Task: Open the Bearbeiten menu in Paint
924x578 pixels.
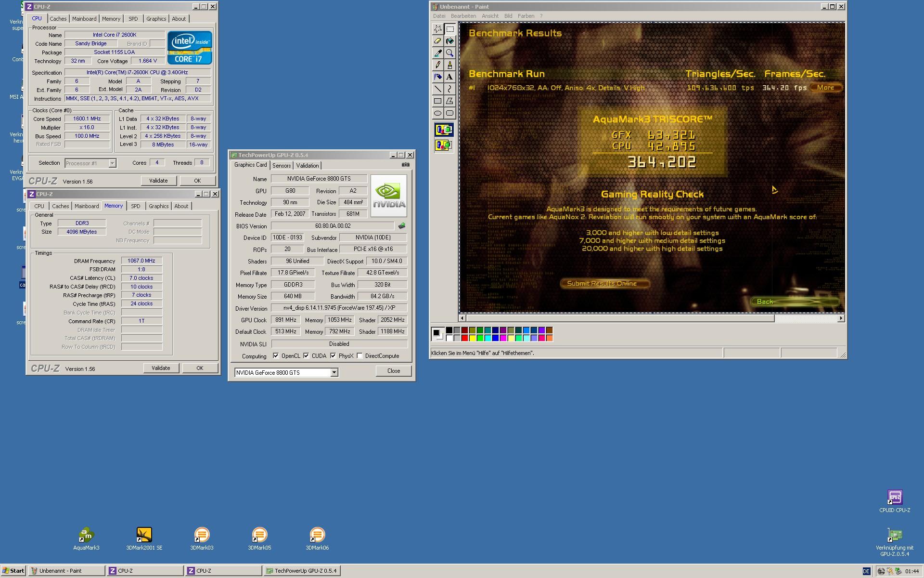Action: [463, 16]
